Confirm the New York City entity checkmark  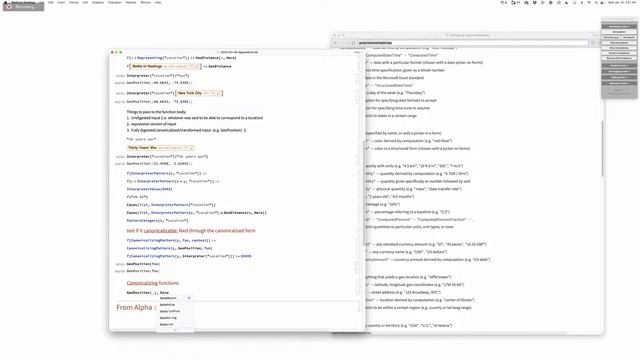(x=219, y=93)
